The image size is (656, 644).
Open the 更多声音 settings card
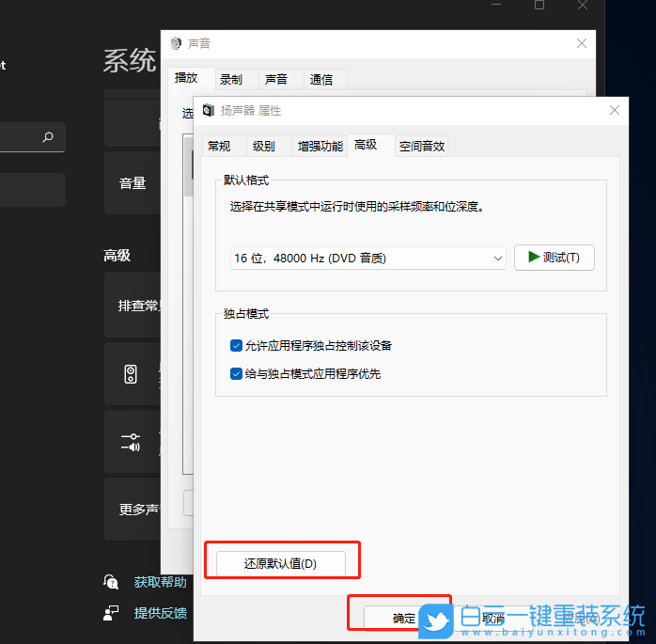point(133,510)
